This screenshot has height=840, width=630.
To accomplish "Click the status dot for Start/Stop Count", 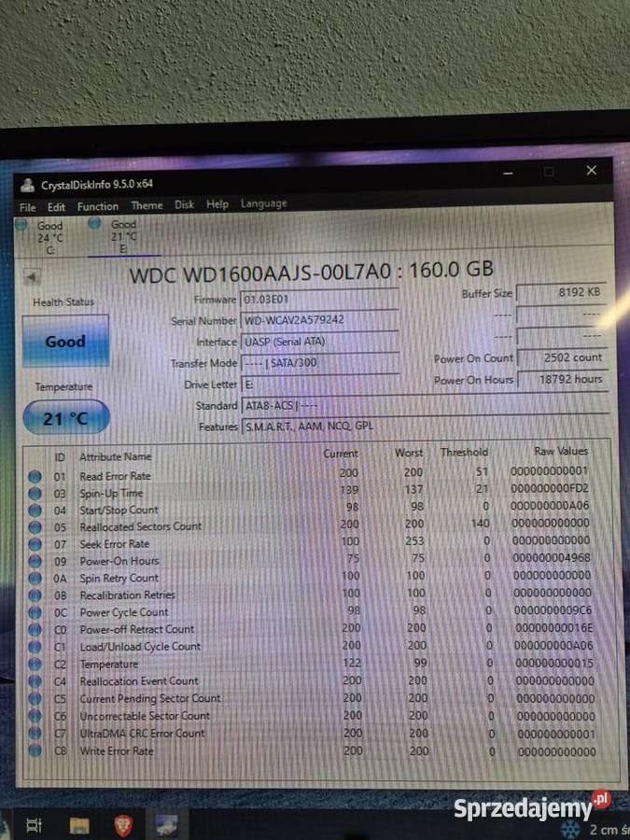I will [35, 511].
